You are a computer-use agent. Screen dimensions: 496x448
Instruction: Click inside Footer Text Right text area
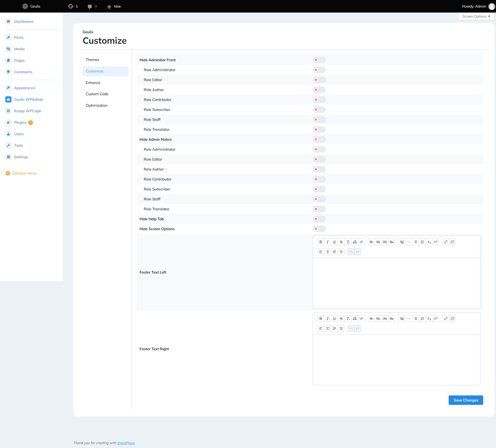[396, 360]
